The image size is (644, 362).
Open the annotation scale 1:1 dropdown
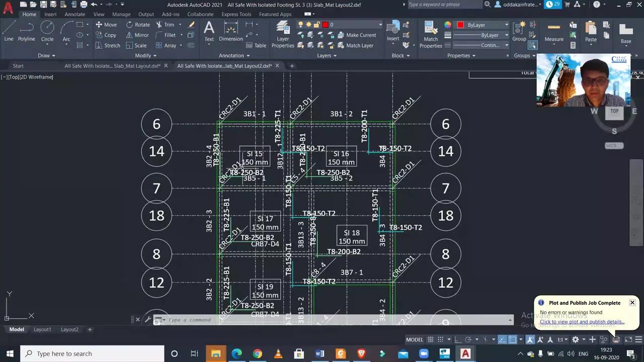(x=562, y=340)
